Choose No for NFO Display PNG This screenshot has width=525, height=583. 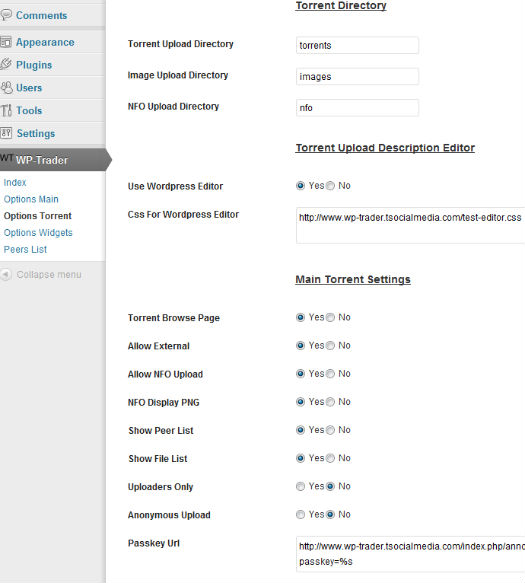tap(330, 402)
